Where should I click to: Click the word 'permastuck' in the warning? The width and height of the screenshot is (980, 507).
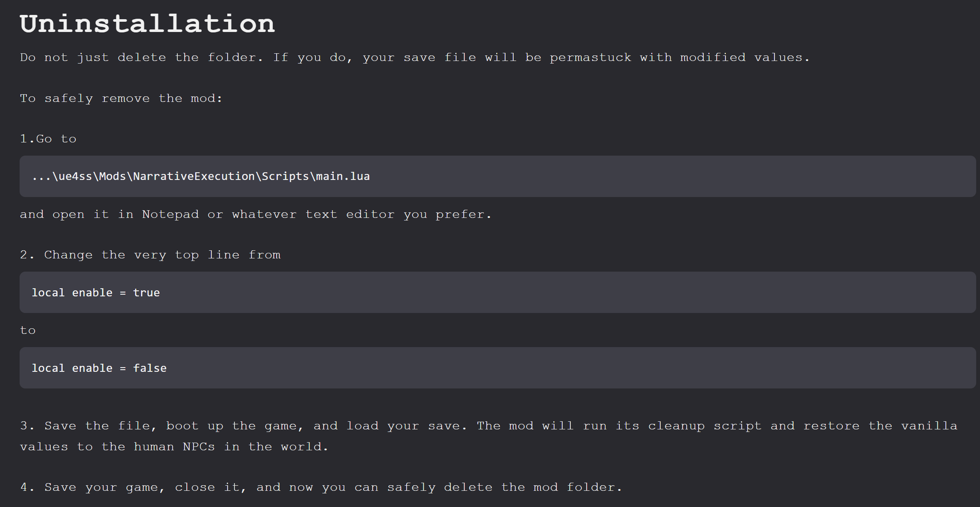(x=590, y=58)
